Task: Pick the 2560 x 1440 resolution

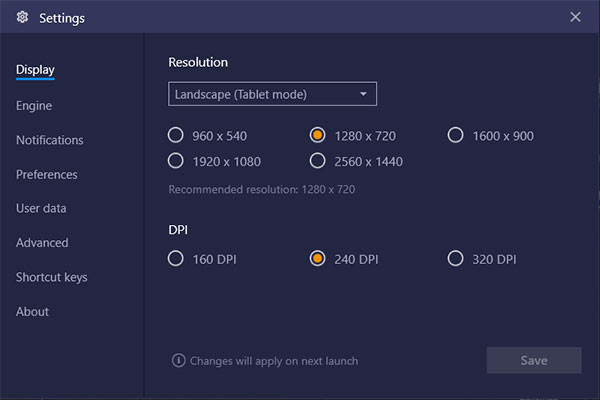Action: tap(317, 161)
